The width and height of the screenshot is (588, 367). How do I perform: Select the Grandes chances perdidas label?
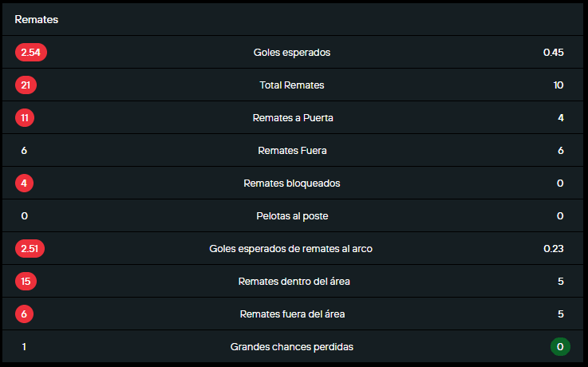click(x=291, y=347)
